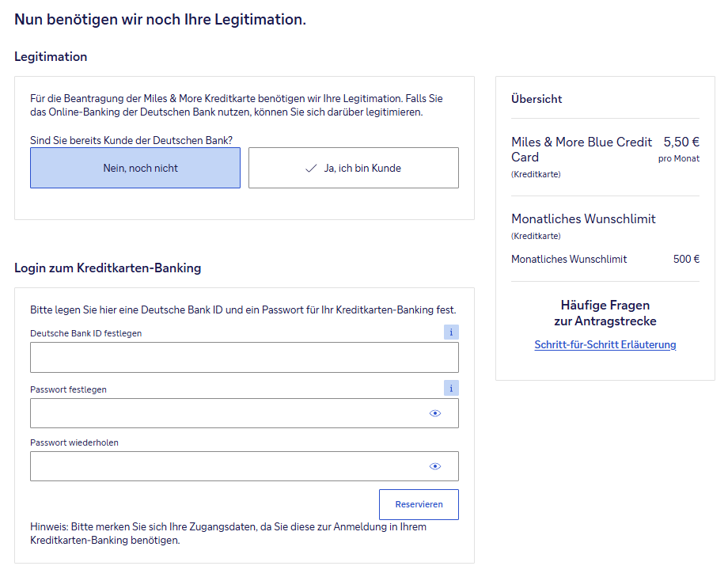
Task: Click the Hinweis note about Zugangsdaten
Action: (228, 534)
